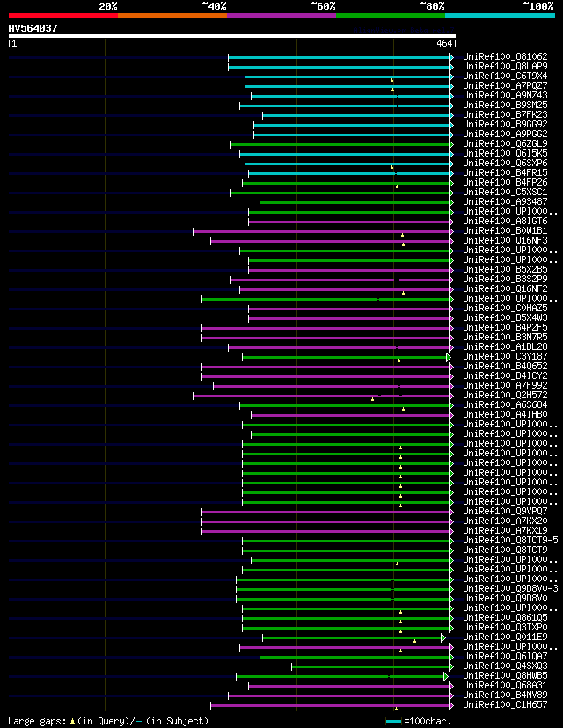Image resolution: width=563 pixels, height=728 pixels.
Task: Select the UniRef100_B0W1B1 label
Action: point(505,230)
